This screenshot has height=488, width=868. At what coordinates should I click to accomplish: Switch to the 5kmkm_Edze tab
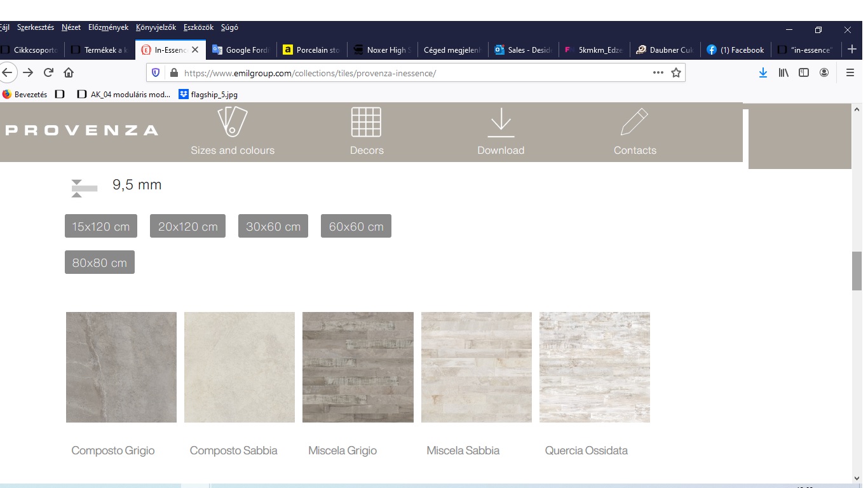pos(593,50)
